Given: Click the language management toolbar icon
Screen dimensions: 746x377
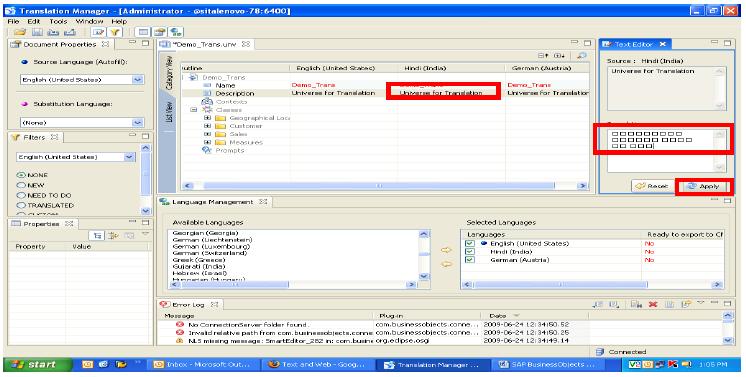Looking at the screenshot, I should [176, 32].
